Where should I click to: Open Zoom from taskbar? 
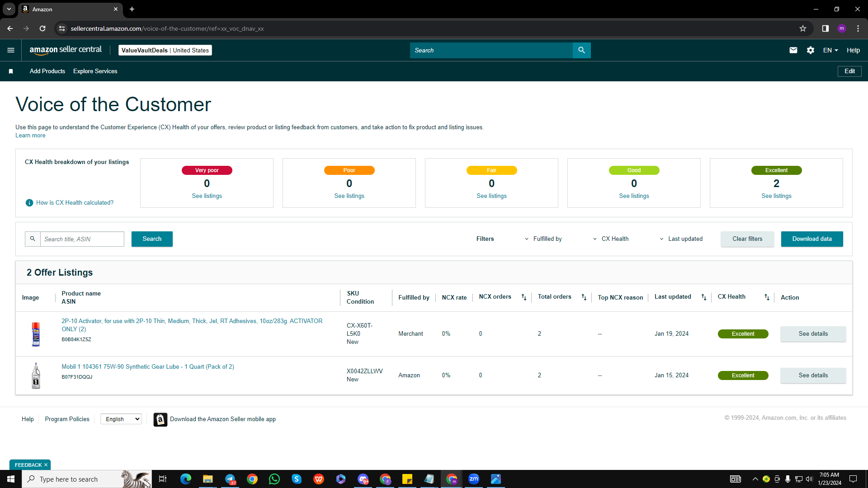point(474,479)
